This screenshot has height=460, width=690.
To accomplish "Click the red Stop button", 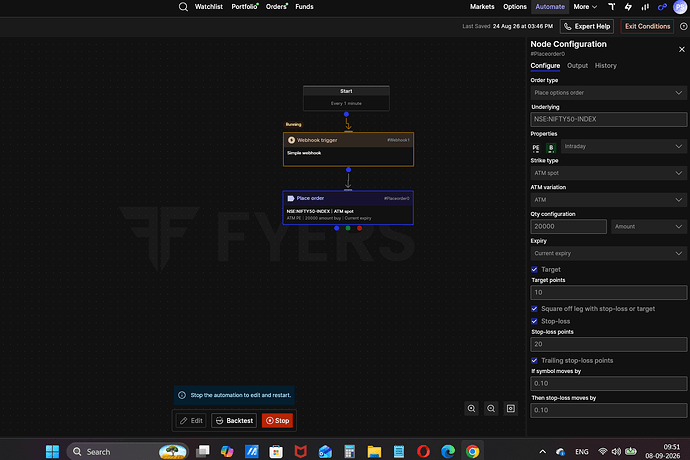I will click(277, 421).
